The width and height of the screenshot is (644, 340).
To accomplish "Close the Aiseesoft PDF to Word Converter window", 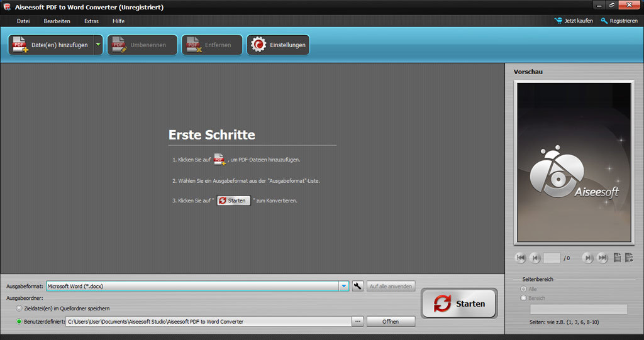I will tap(629, 5).
